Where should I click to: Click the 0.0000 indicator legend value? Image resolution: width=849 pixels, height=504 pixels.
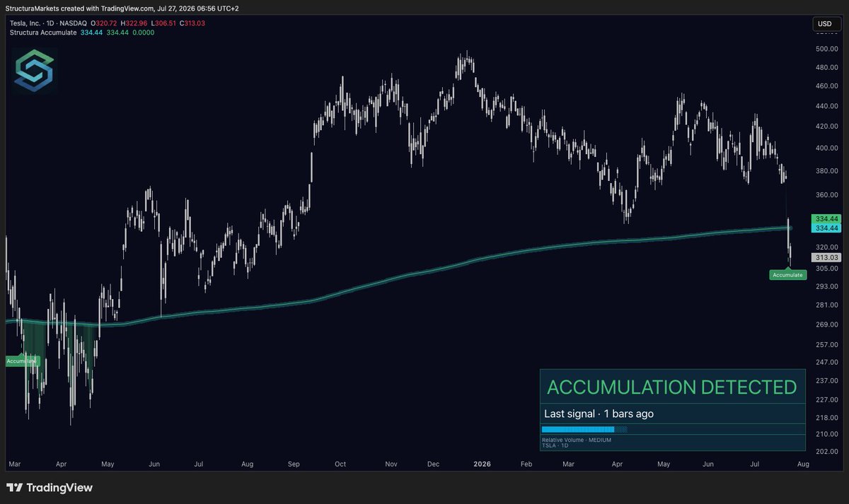click(x=142, y=33)
